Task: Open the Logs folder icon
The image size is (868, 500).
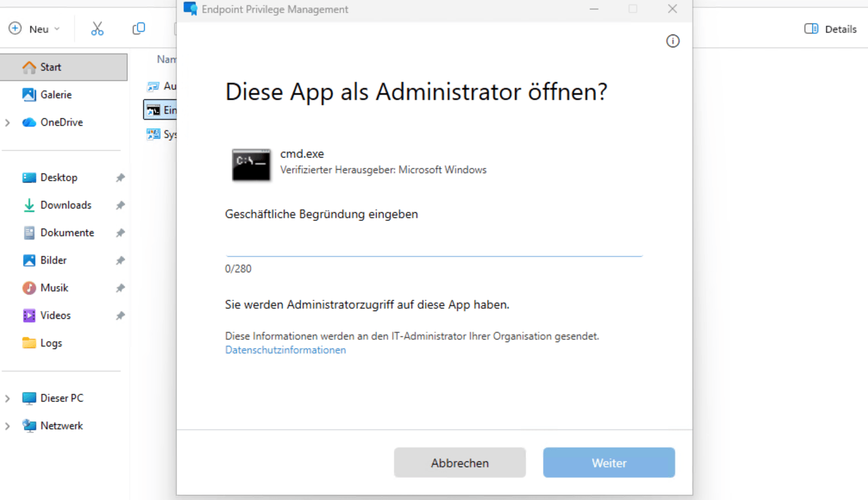Action: click(x=29, y=343)
